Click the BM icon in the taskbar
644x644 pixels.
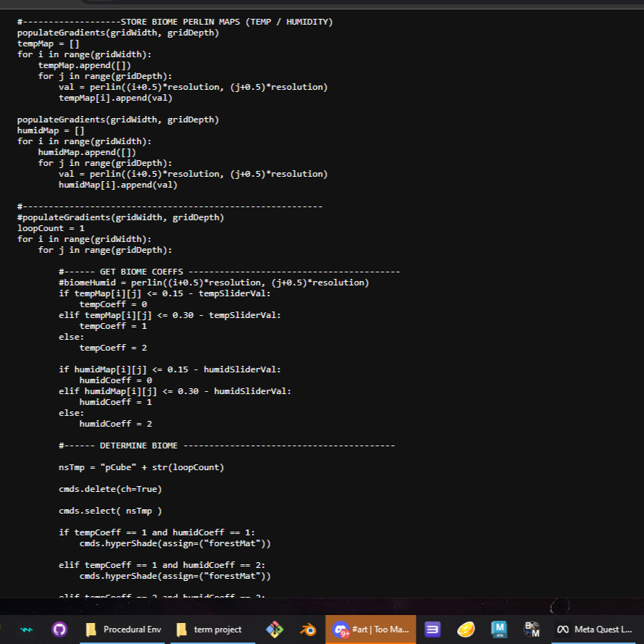click(x=532, y=630)
